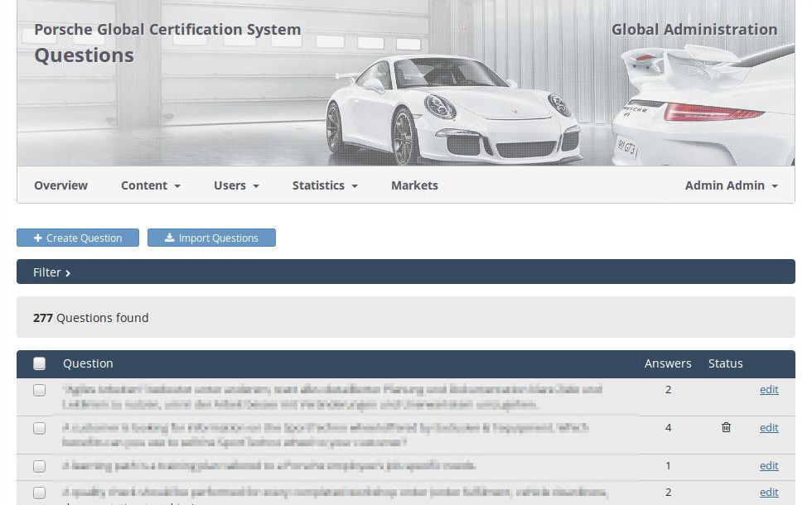This screenshot has height=505, width=812.
Task: Edit the first question with 2 answers
Action: tap(769, 390)
